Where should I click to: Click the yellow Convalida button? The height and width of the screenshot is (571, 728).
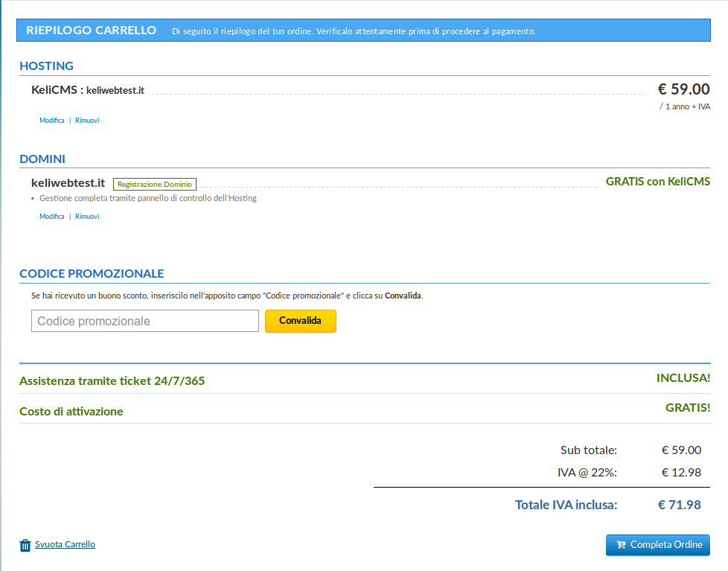pos(301,321)
